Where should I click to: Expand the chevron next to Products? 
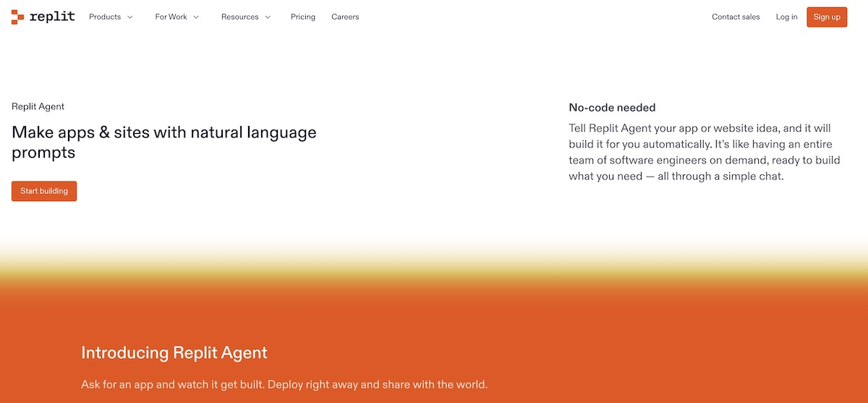130,17
